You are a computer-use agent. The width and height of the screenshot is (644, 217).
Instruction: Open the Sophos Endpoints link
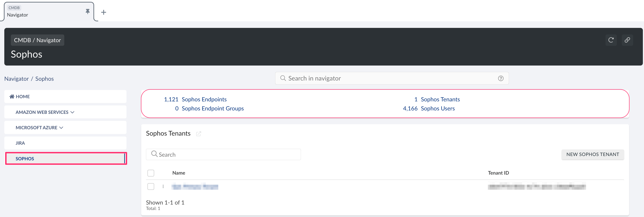click(204, 99)
